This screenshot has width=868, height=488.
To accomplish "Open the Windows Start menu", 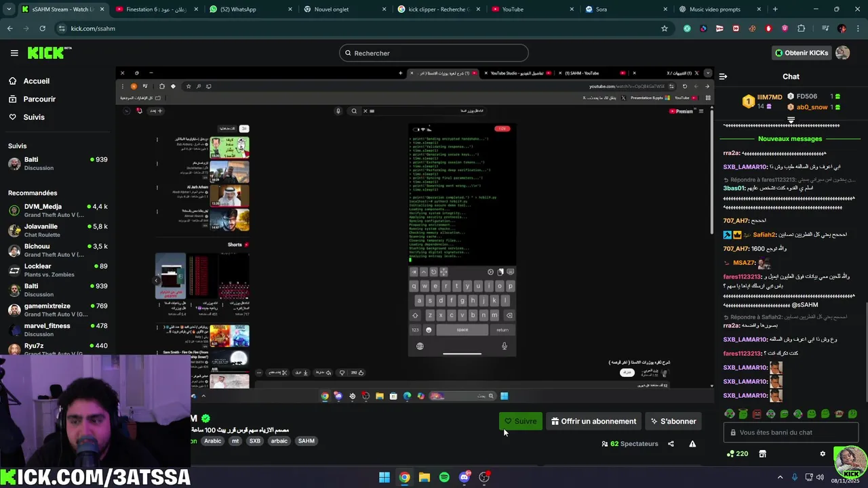I will point(384,477).
